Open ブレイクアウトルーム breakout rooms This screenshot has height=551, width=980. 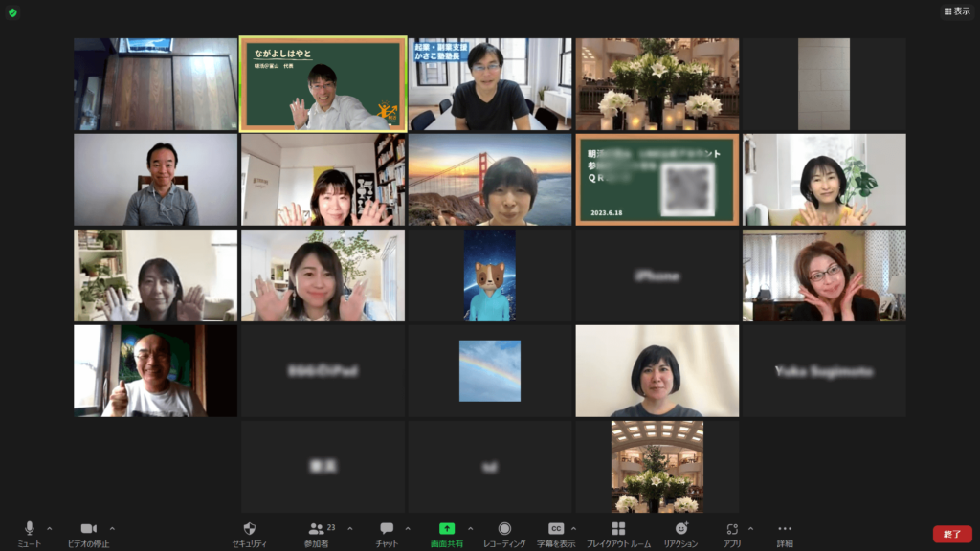(618, 532)
